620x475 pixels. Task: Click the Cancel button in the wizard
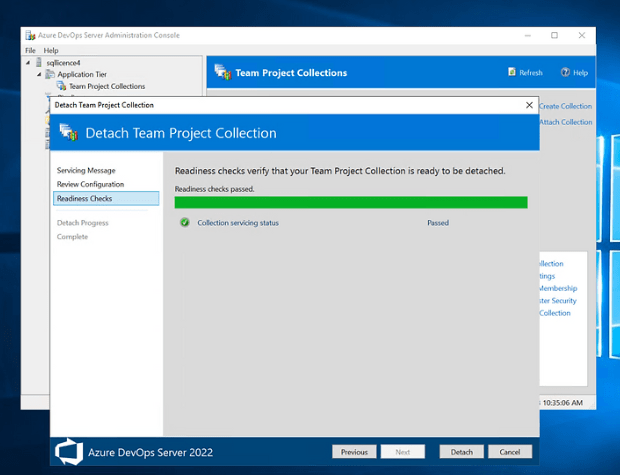(510, 452)
